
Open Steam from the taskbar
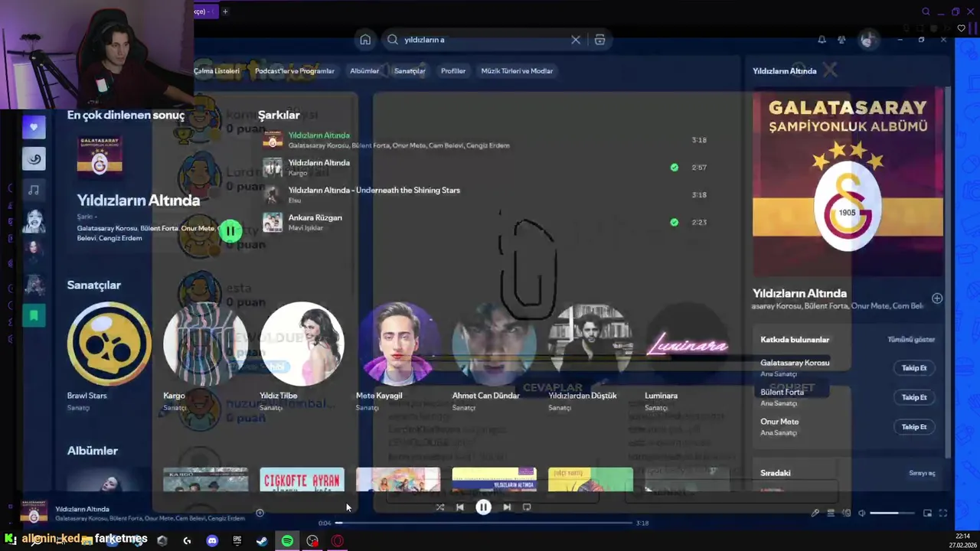(x=262, y=541)
